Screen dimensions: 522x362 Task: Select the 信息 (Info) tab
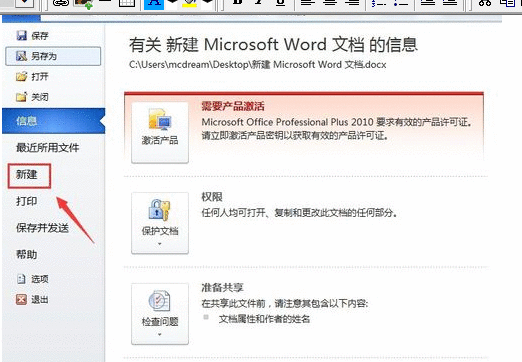[53, 121]
